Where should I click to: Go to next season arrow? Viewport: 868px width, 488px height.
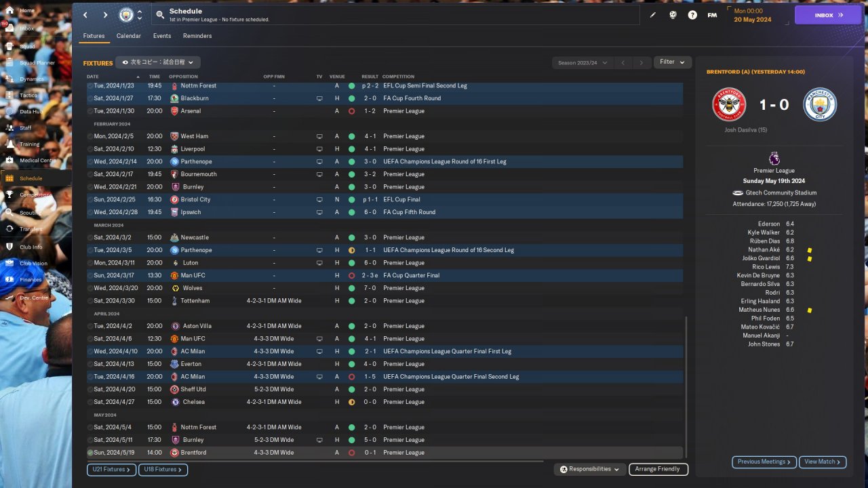coord(642,62)
